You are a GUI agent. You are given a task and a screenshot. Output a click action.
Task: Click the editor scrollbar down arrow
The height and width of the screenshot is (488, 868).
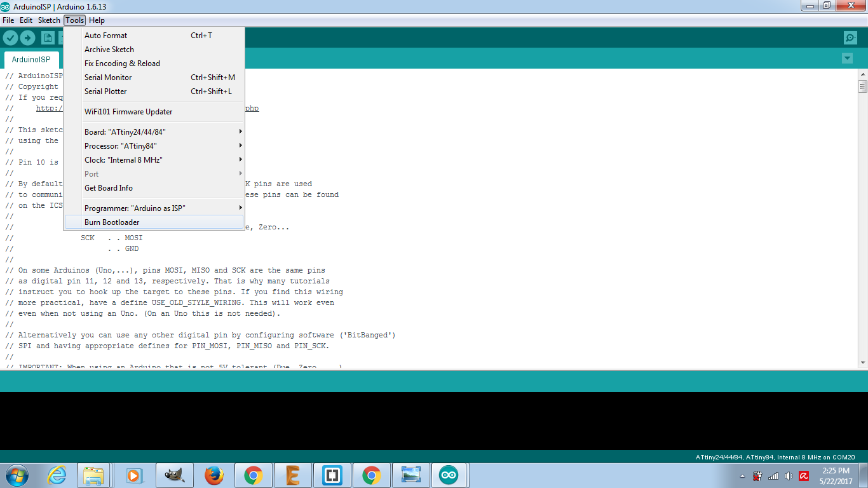(862, 362)
